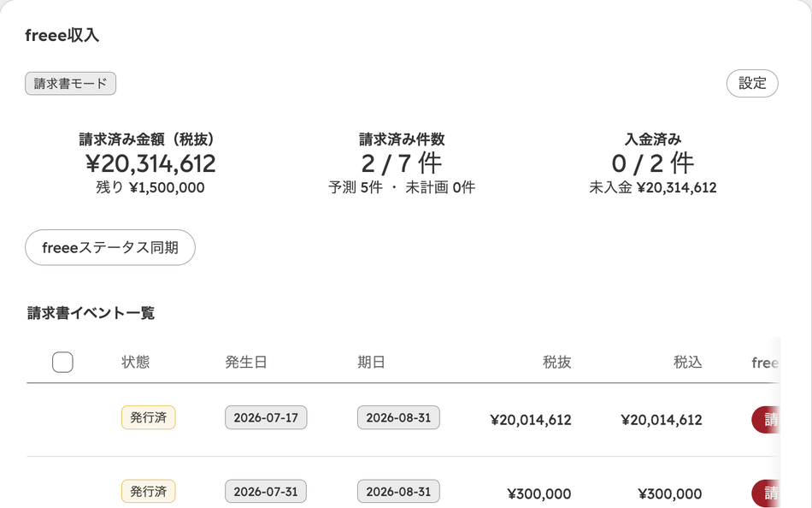This screenshot has width=812, height=508.
Task: Click the 未入金 ¥20,314,612 unpaid text
Action: point(652,187)
